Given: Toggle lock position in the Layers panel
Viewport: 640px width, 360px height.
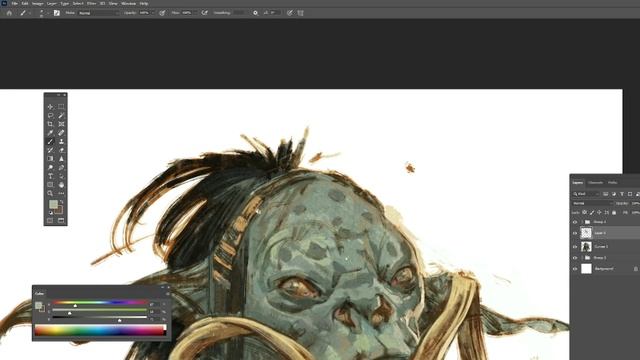Looking at the screenshot, I should click(x=599, y=213).
